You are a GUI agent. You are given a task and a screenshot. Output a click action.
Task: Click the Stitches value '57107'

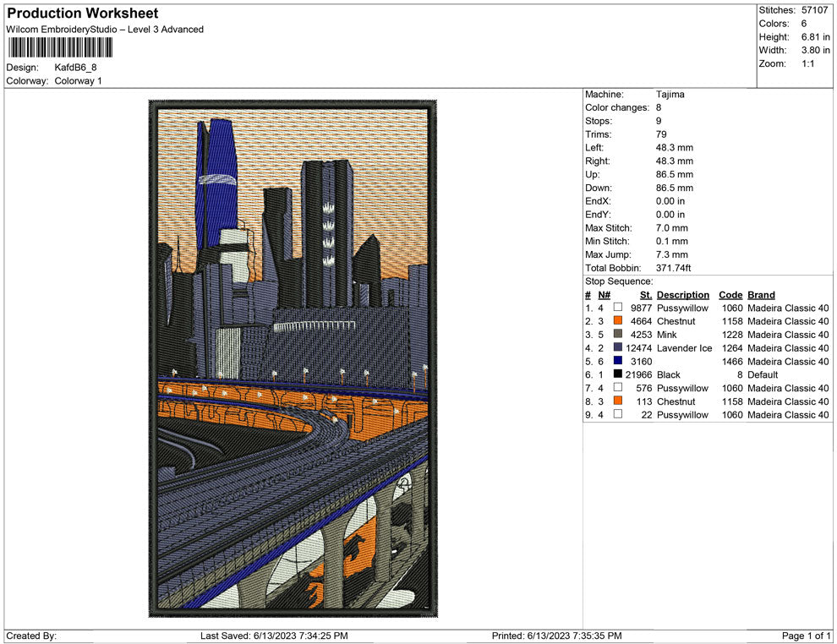click(x=814, y=10)
